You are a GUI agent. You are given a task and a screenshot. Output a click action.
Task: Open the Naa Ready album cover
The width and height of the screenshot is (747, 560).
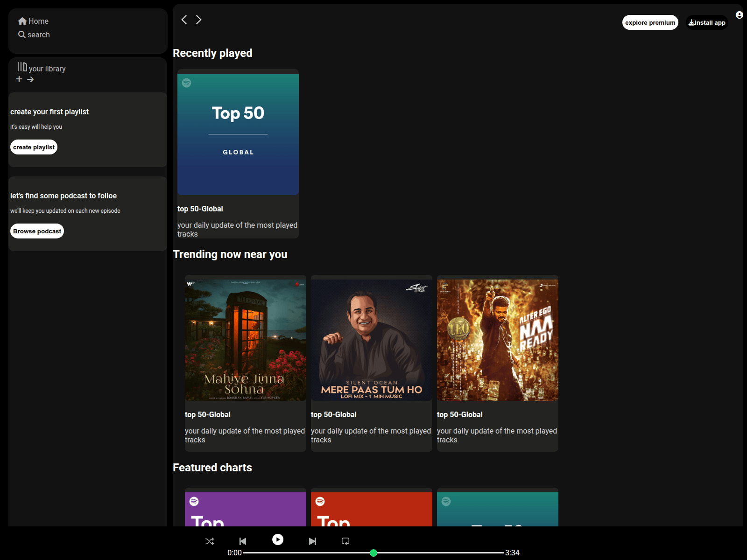click(x=498, y=340)
